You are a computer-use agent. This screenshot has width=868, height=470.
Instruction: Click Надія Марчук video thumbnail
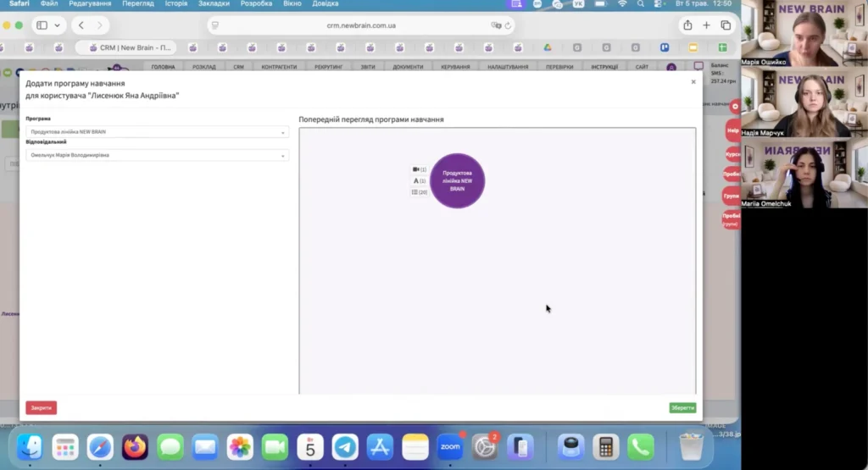tap(804, 102)
